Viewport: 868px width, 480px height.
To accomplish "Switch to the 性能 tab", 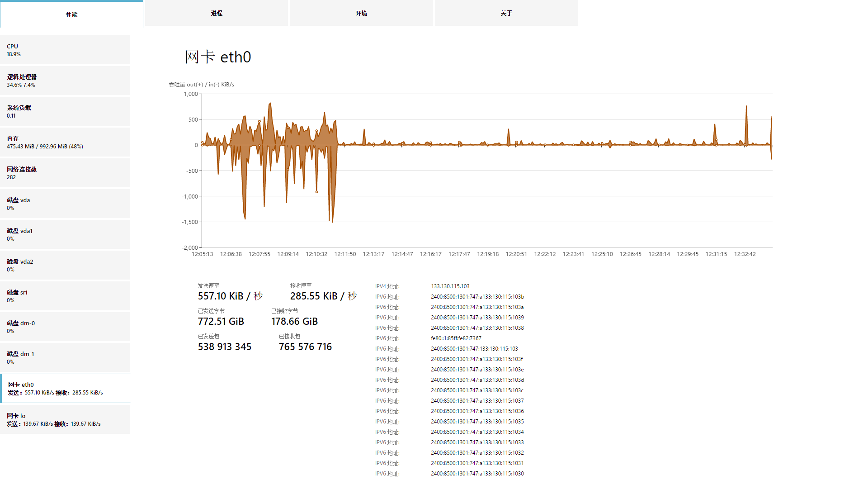I will pyautogui.click(x=71, y=14).
